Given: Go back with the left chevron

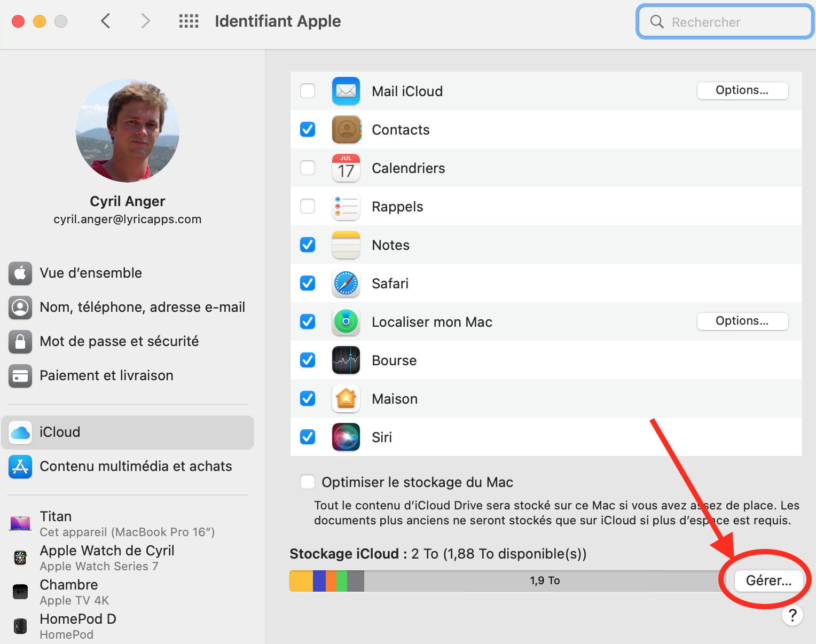Looking at the screenshot, I should coord(106,21).
